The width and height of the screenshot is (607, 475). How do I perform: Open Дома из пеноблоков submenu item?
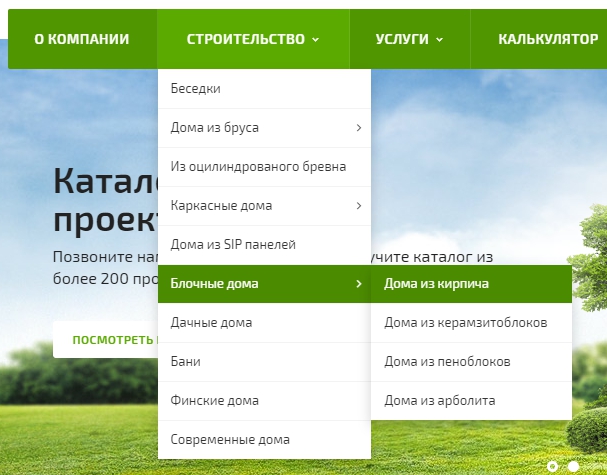tap(472, 362)
